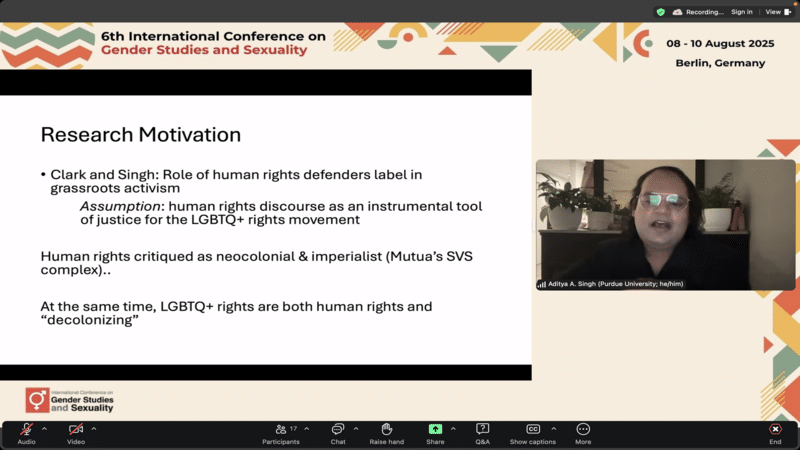Expand audio options arrow next to Audio
The height and width of the screenshot is (450, 800).
pos(44,428)
